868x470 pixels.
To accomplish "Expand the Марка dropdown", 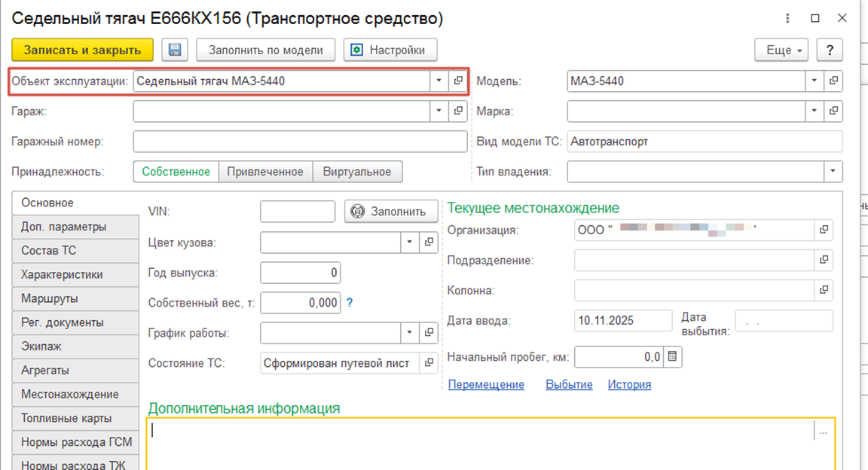I will (814, 111).
